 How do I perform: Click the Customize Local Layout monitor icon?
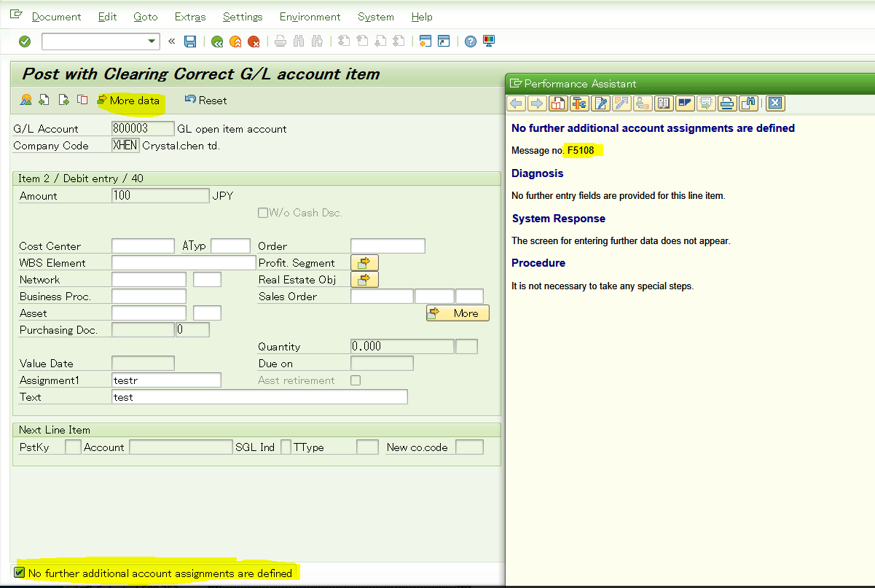pos(489,42)
